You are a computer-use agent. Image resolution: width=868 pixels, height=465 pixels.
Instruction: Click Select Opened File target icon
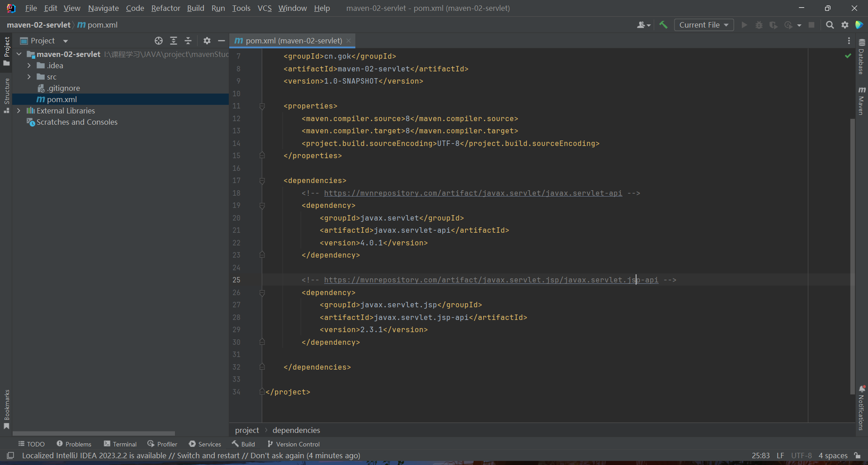[x=159, y=41]
